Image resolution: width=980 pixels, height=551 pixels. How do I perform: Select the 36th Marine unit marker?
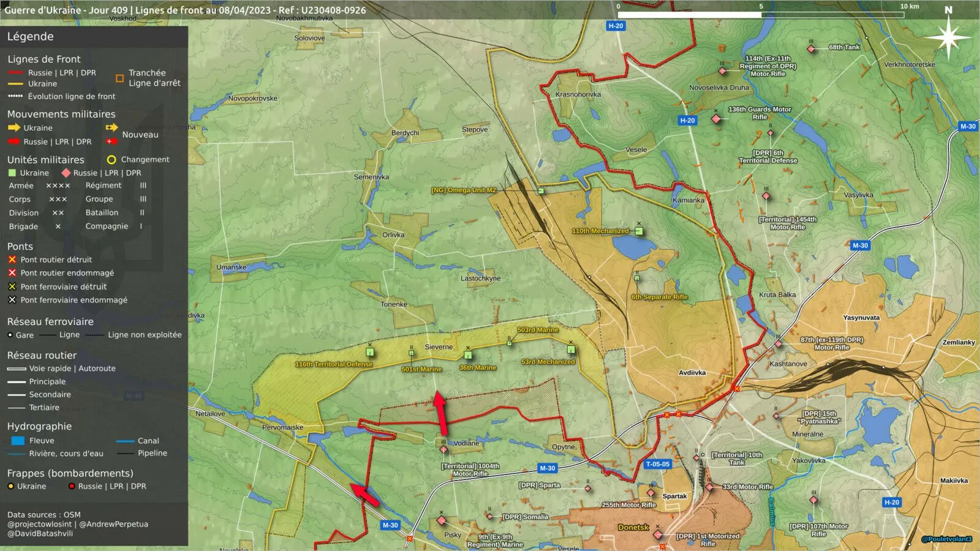[468, 355]
